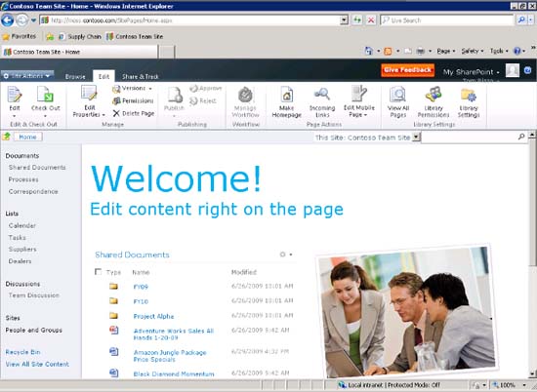
Task: Expand the address bar dropdown arrow
Action: (x=345, y=20)
